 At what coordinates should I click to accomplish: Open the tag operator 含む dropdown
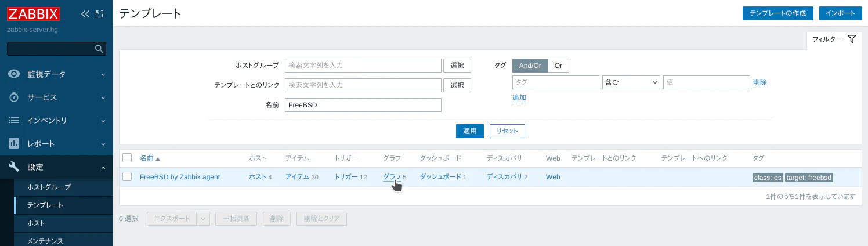(631, 82)
